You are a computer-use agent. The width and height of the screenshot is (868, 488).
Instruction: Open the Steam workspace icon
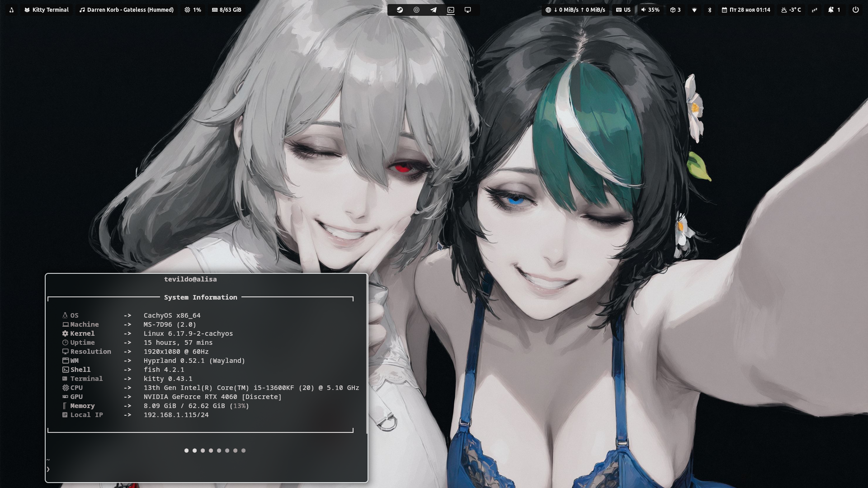pyautogui.click(x=400, y=9)
